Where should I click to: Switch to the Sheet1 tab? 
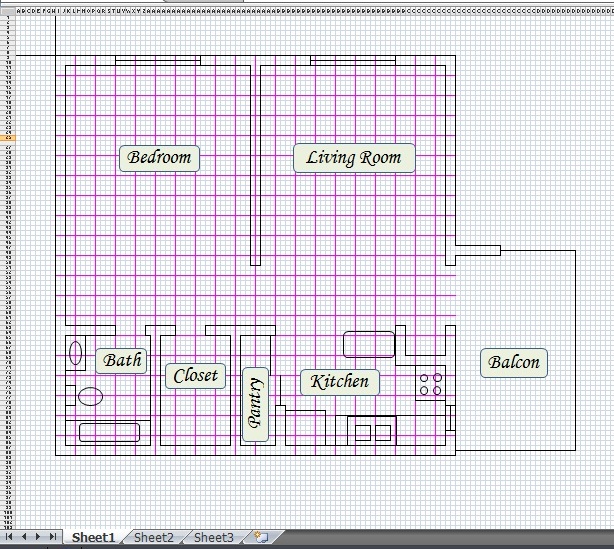tap(94, 537)
